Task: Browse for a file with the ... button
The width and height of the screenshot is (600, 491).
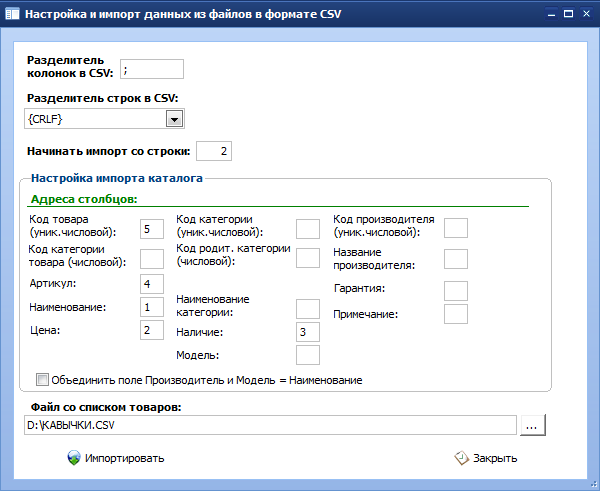Action: click(x=533, y=425)
